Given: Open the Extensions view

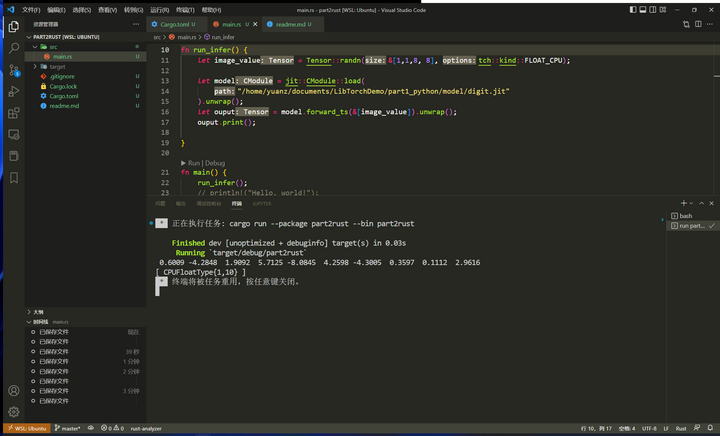Looking at the screenshot, I should click(14, 113).
